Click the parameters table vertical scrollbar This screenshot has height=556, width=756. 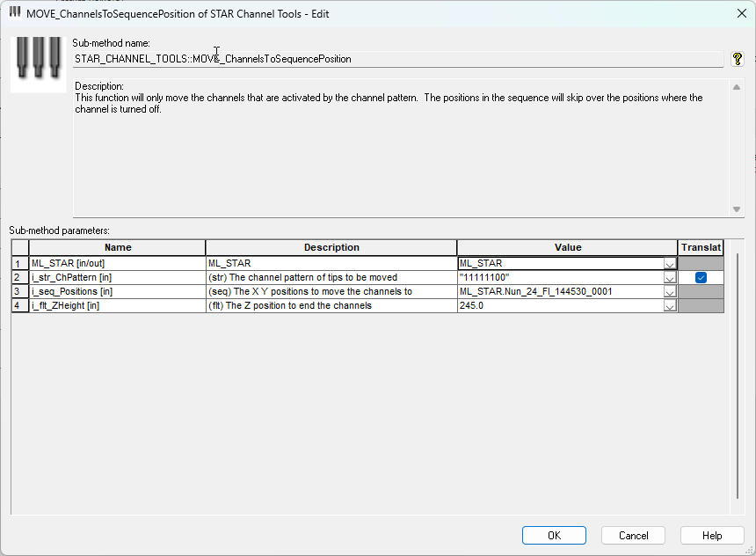738,377
